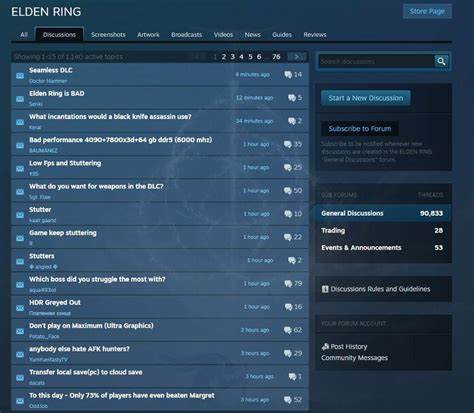Switch to the All tab
The image size is (474, 413).
pyautogui.click(x=24, y=35)
